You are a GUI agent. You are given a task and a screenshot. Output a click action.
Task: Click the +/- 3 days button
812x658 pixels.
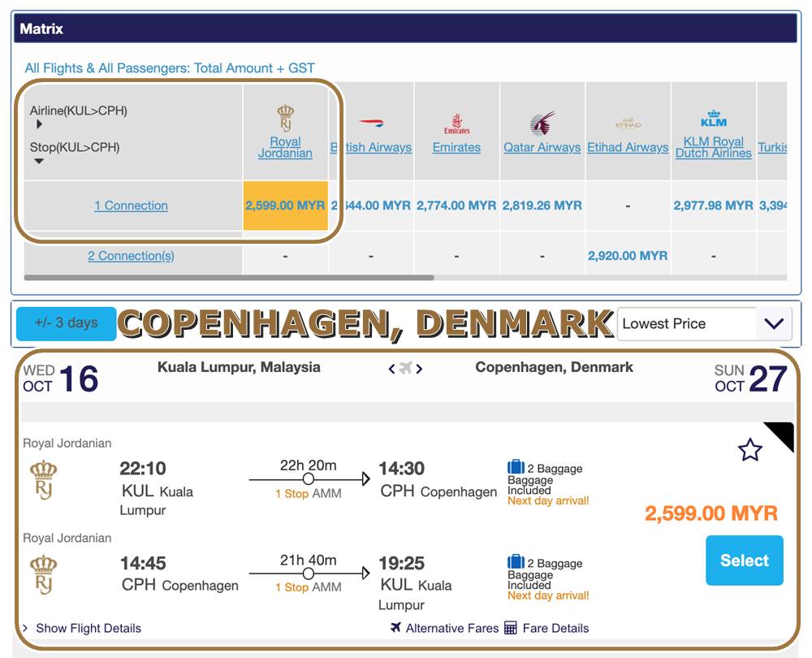[x=67, y=324]
